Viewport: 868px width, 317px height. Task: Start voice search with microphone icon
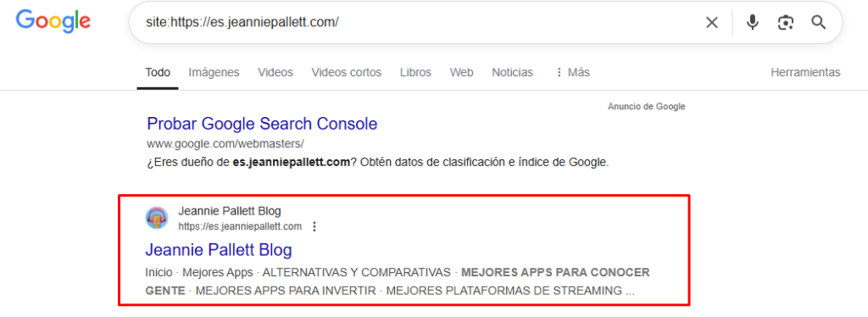tap(752, 23)
